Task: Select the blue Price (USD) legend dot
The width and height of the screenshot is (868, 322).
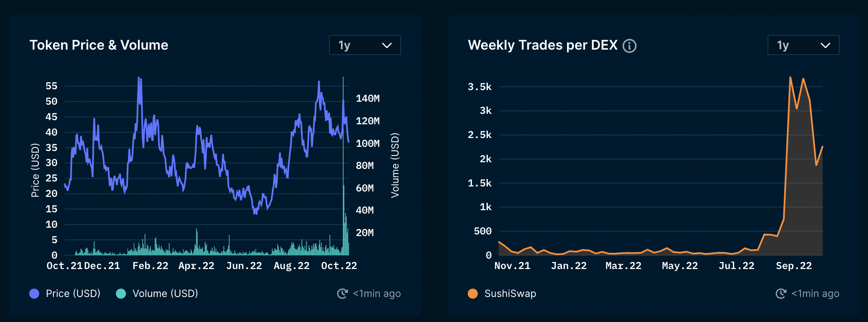Action: (33, 294)
